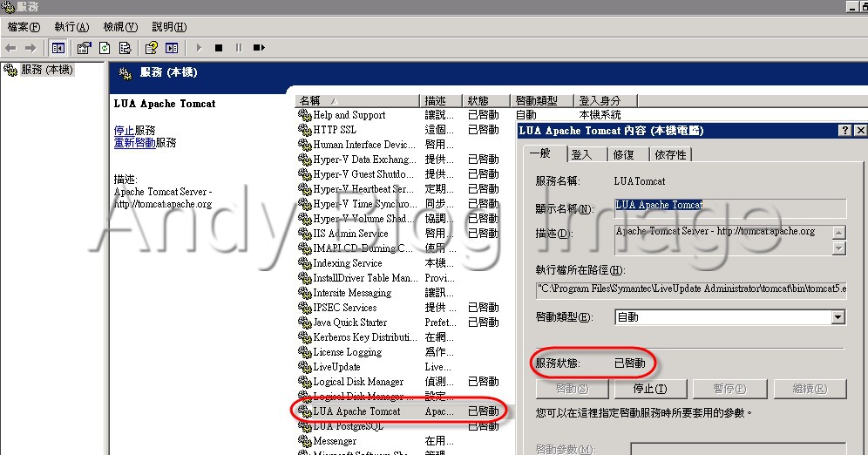
Task: Switch to the 依存性 tab
Action: click(670, 154)
